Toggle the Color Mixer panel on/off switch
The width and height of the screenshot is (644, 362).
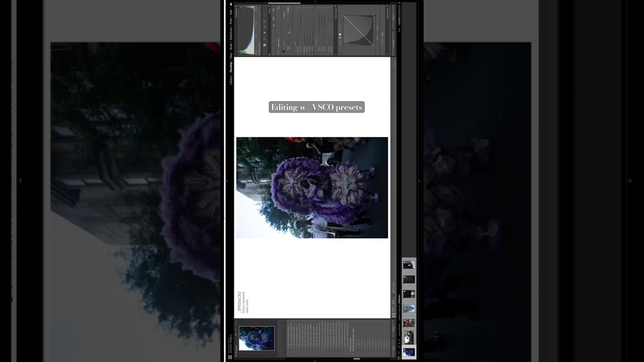[x=387, y=55]
